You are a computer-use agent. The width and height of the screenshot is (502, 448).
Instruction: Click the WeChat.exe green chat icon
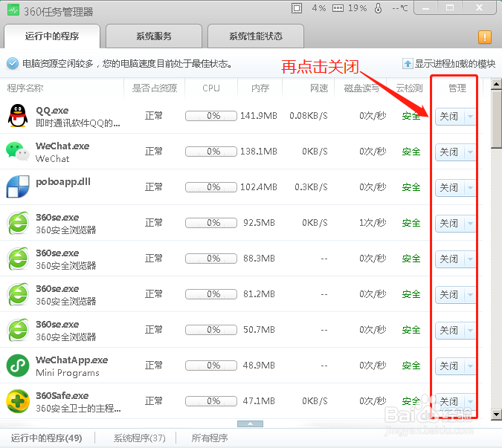pos(18,152)
